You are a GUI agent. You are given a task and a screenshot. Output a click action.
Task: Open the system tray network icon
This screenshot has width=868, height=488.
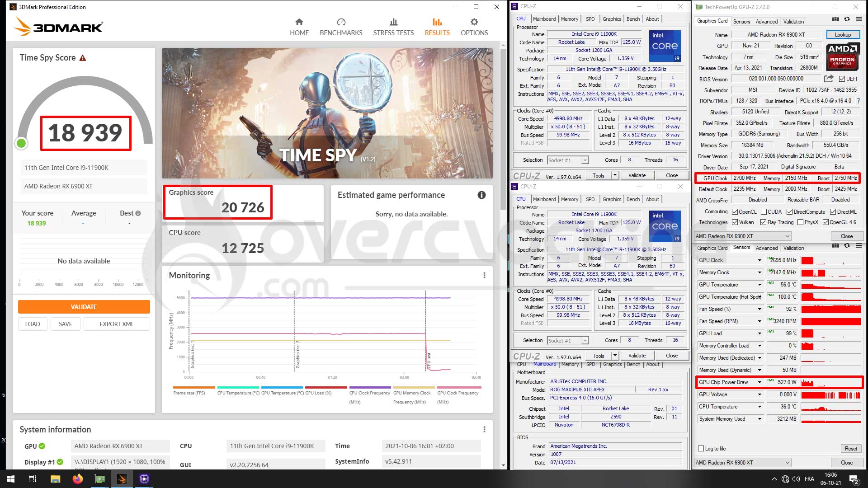[785, 479]
